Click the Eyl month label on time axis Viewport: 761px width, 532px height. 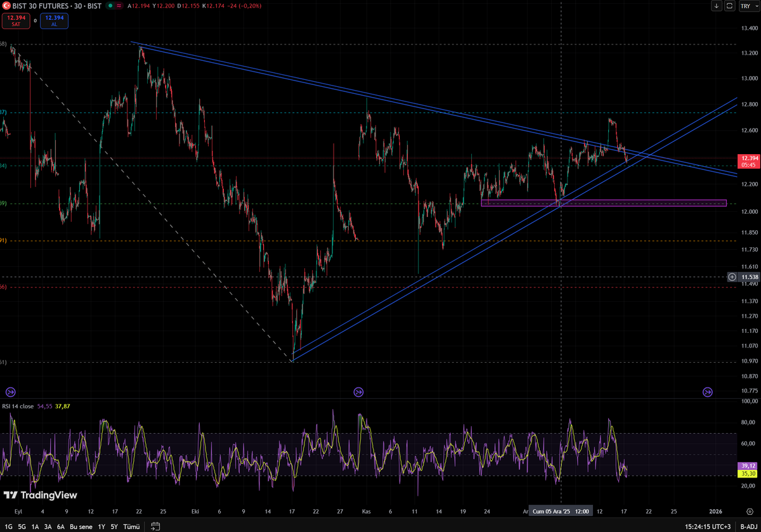pos(18,511)
